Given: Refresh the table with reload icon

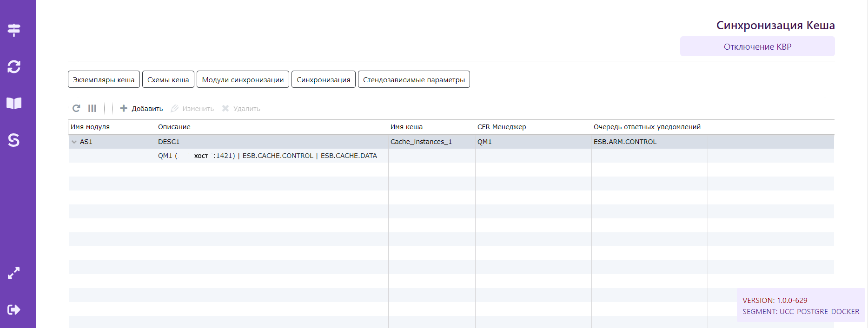Looking at the screenshot, I should [76, 108].
